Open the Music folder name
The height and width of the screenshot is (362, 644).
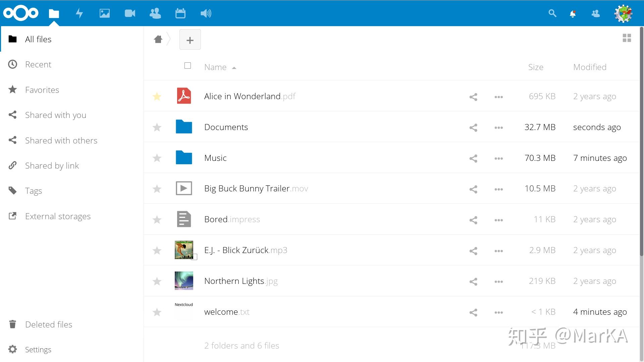click(x=215, y=158)
